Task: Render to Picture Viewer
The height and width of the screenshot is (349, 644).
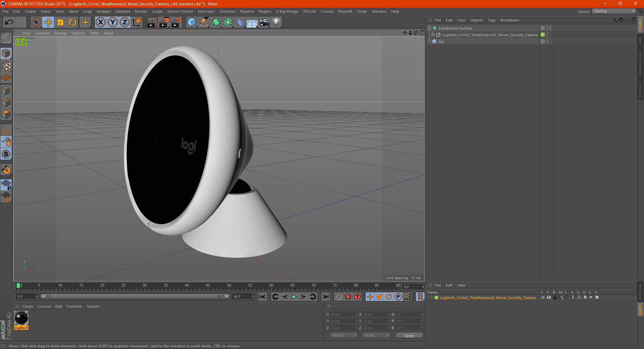Action: (x=164, y=22)
